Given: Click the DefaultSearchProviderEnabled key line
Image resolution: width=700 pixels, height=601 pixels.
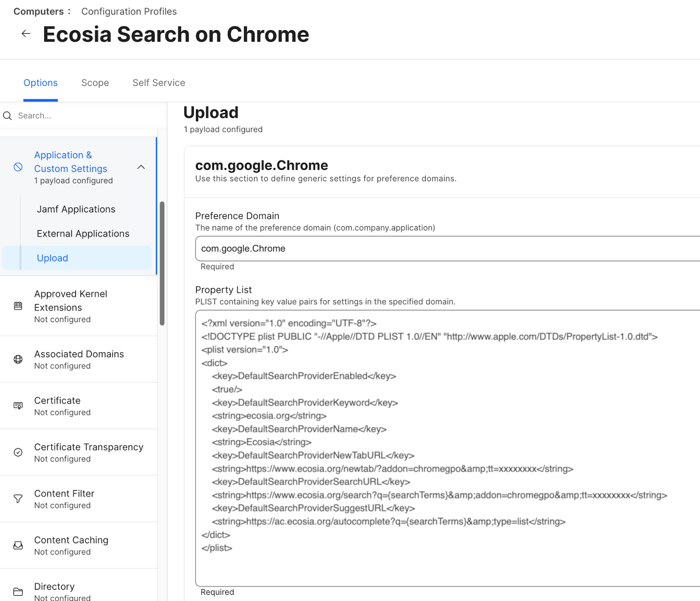Looking at the screenshot, I should (304, 376).
